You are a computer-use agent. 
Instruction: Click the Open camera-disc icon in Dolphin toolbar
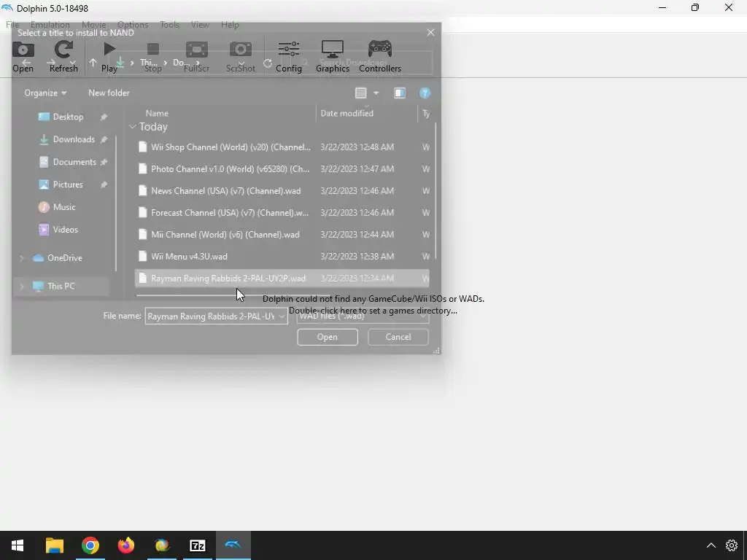(23, 50)
